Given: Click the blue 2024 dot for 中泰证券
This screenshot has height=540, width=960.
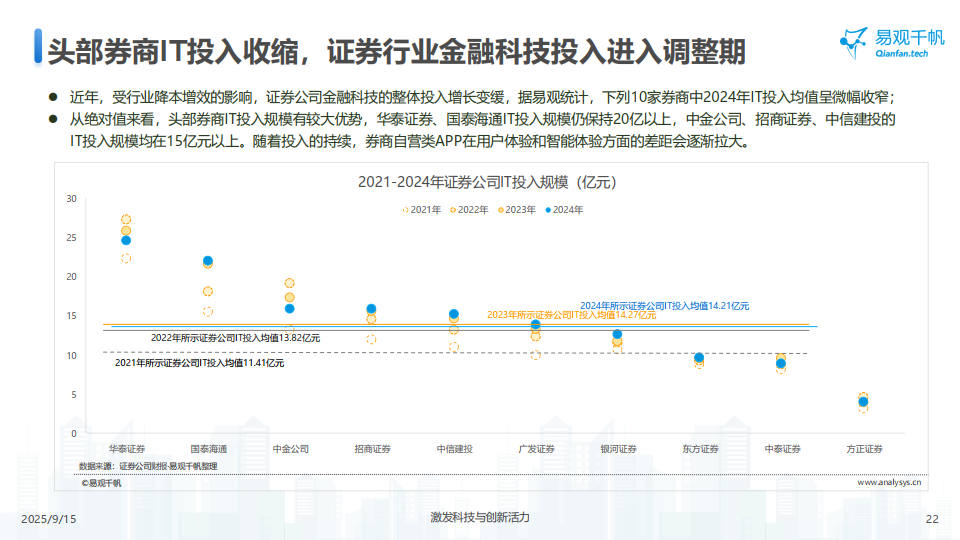Looking at the screenshot, I should click(781, 363).
